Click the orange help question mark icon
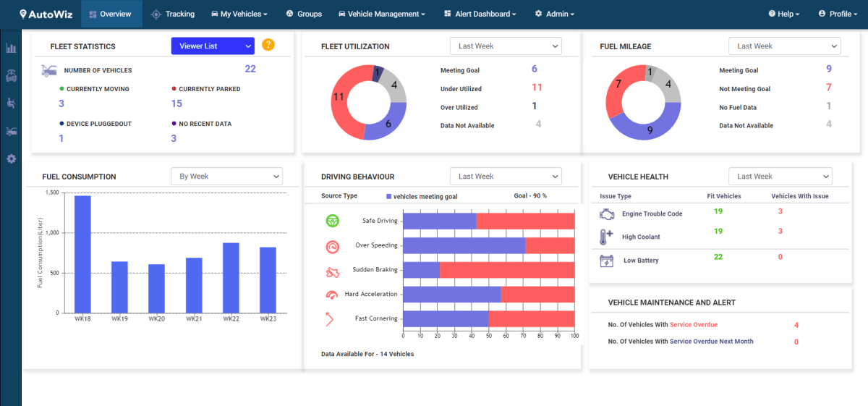Image resolution: width=868 pixels, height=406 pixels. click(268, 45)
